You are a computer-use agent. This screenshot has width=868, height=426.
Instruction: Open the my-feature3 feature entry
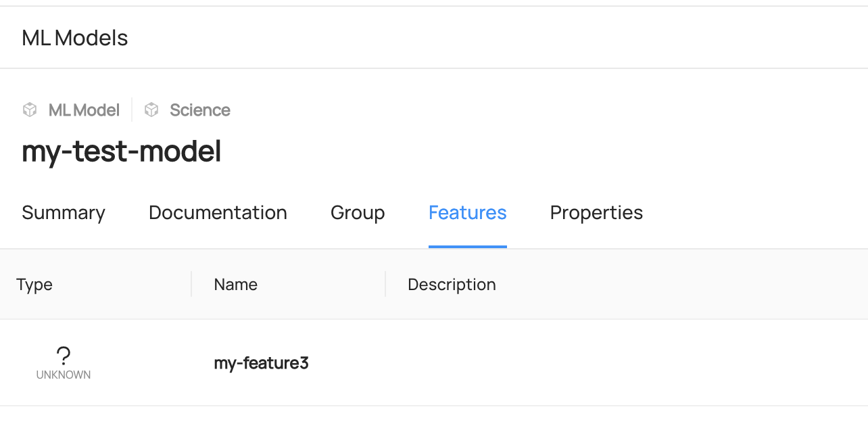tap(261, 363)
